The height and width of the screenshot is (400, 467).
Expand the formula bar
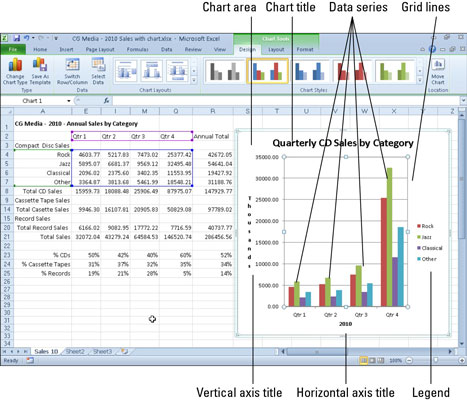[463, 100]
